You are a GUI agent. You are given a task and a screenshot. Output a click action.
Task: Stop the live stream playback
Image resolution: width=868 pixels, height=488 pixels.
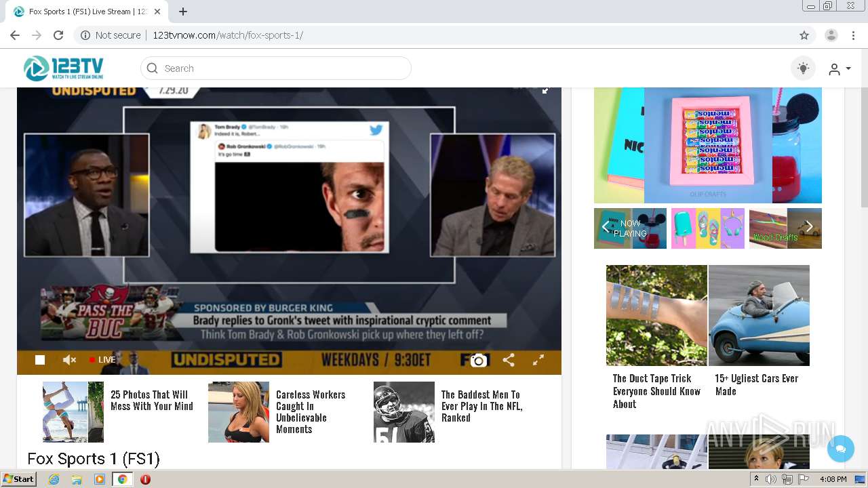pyautogui.click(x=40, y=360)
